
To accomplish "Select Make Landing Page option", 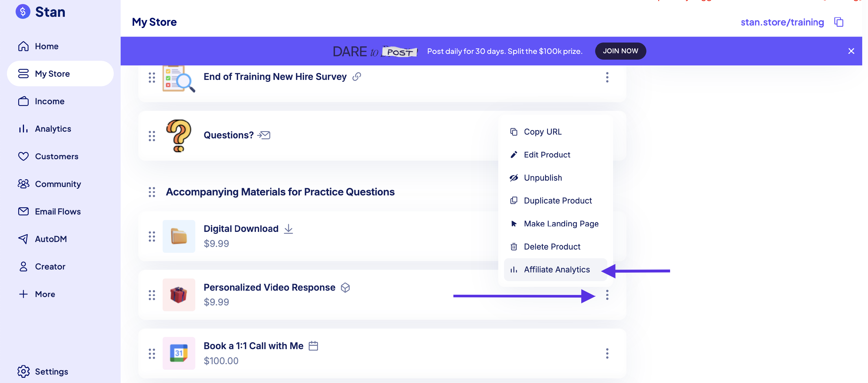I will [x=561, y=223].
